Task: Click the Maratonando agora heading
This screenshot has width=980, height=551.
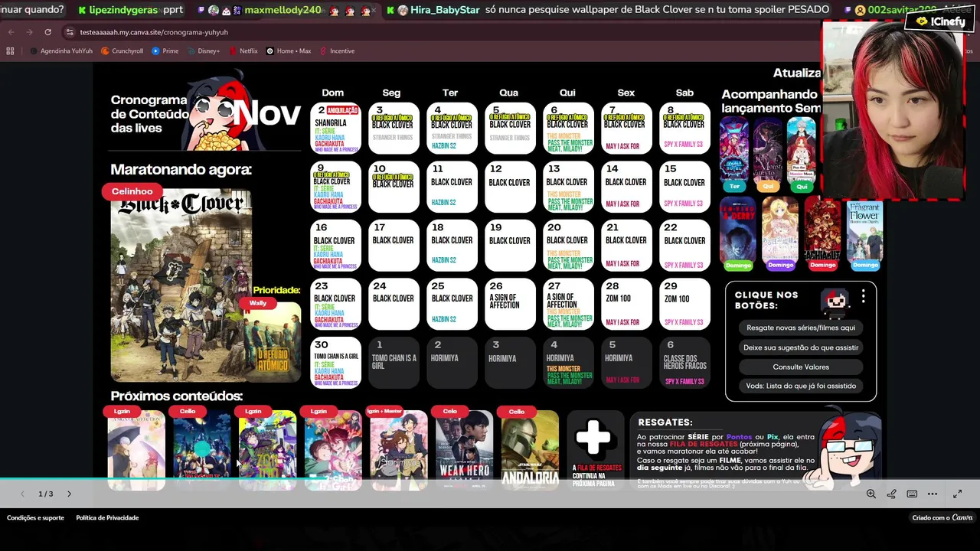Action: pyautogui.click(x=181, y=170)
